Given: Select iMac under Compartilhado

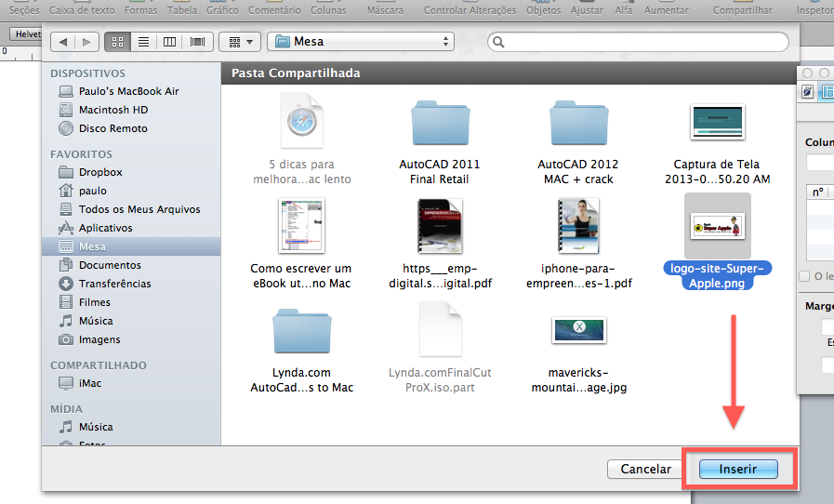Looking at the screenshot, I should coord(90,383).
